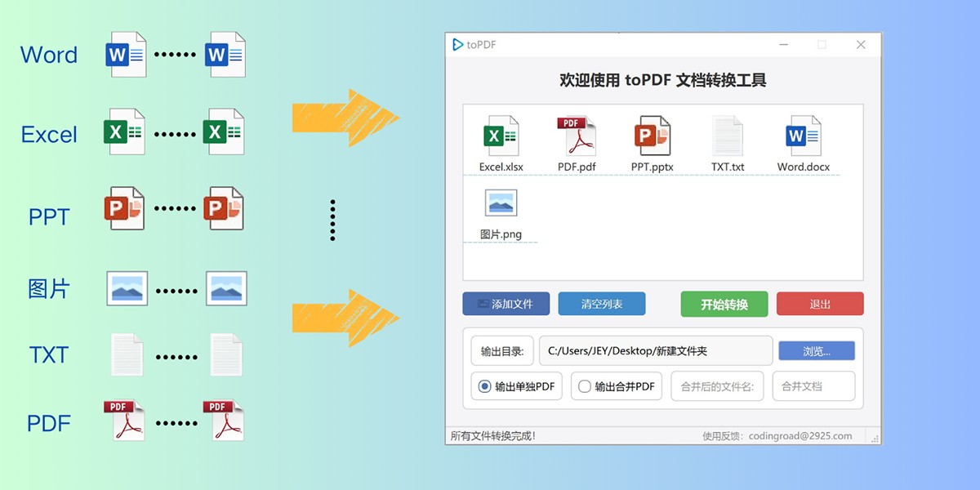Click the red 退出 button
This screenshot has height=490, width=980.
tap(820, 303)
